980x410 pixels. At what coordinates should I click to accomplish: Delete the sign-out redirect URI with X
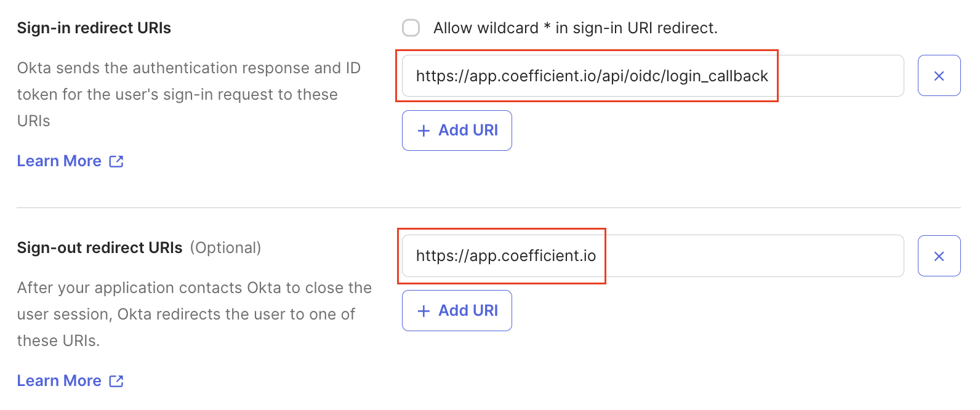(x=939, y=256)
